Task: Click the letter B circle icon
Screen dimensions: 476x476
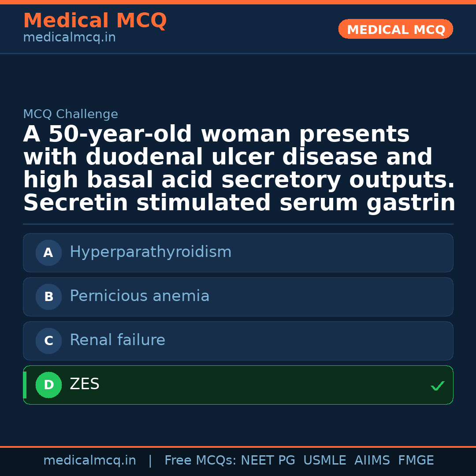Action: [x=48, y=297]
